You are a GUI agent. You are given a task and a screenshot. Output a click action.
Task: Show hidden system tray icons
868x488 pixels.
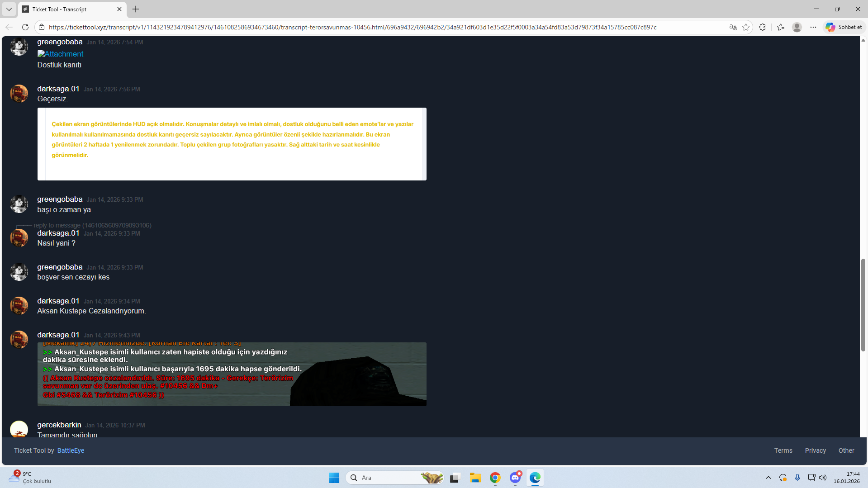coord(768,478)
